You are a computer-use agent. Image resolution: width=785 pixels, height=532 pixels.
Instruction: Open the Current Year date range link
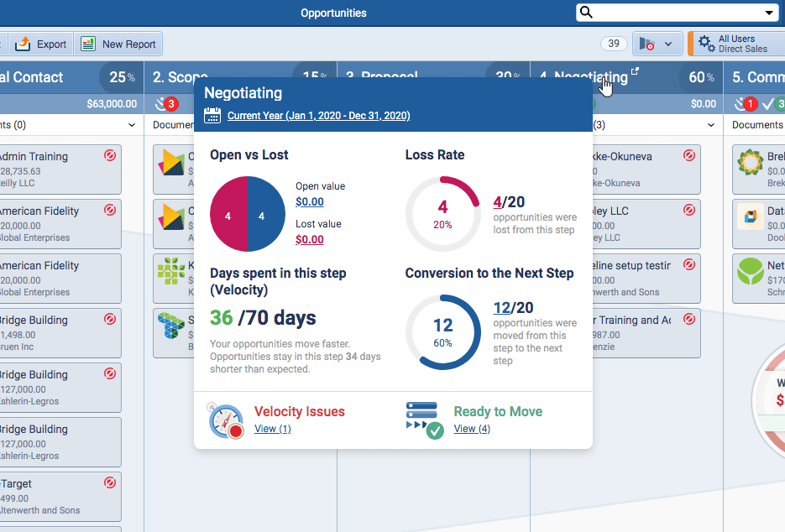point(319,116)
